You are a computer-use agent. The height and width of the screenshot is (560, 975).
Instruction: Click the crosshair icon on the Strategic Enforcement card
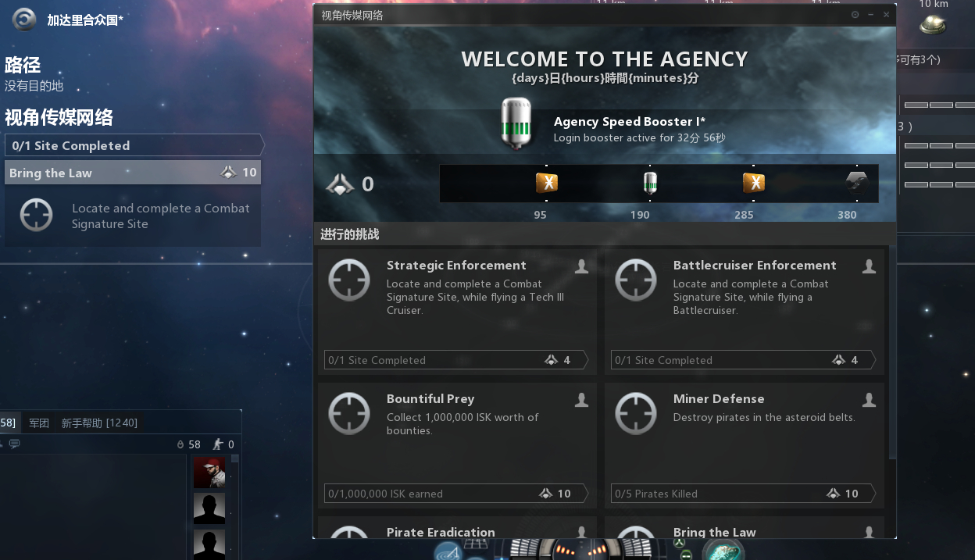(x=349, y=280)
